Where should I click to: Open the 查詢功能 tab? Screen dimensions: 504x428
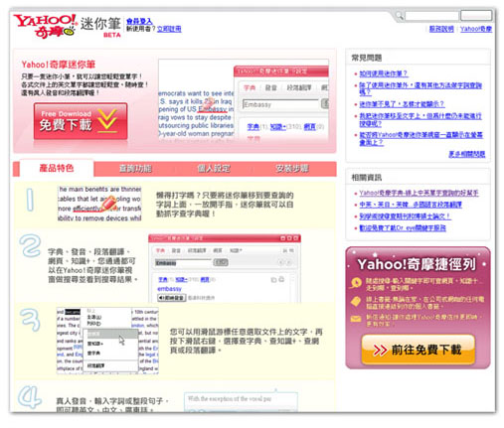tap(135, 169)
